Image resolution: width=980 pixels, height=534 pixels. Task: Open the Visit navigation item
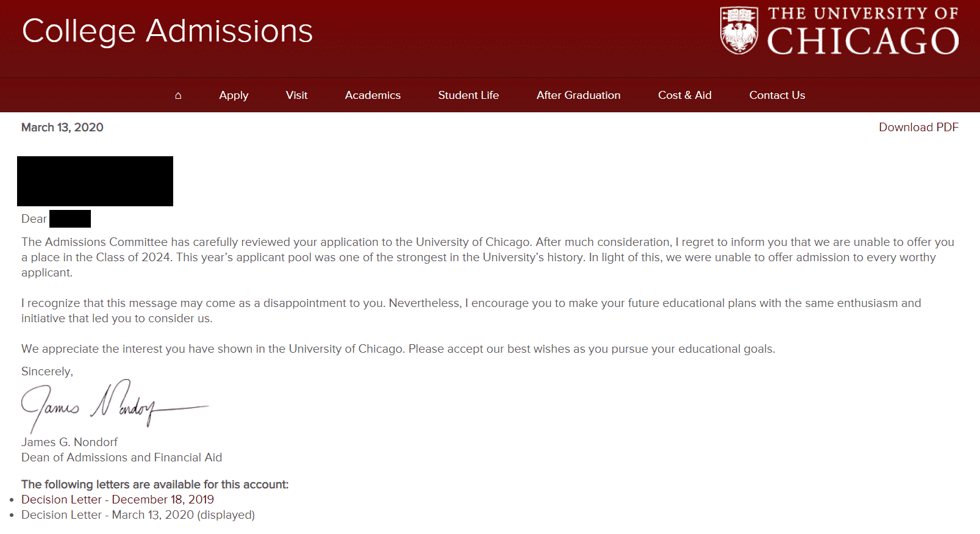296,95
